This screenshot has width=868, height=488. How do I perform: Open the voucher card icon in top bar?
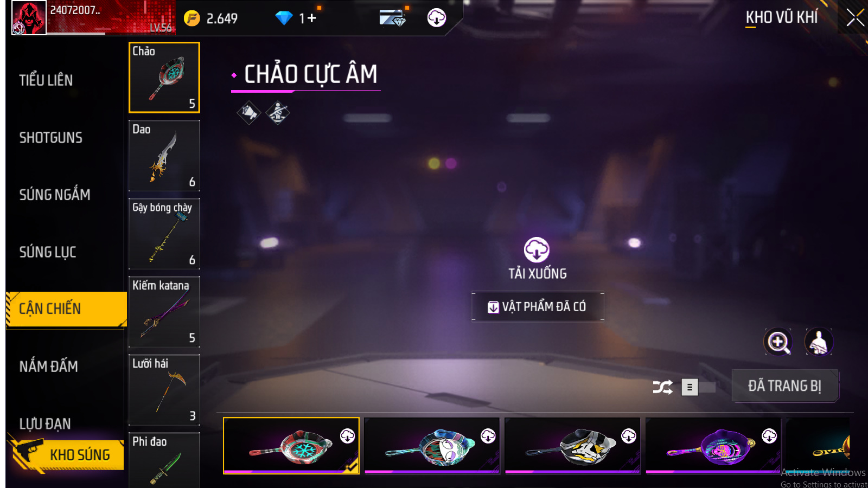(393, 18)
